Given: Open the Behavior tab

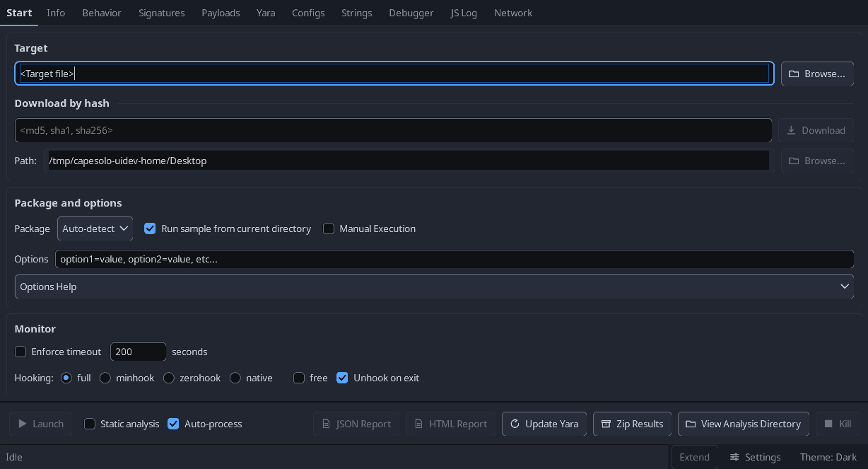Looking at the screenshot, I should coord(102,13).
